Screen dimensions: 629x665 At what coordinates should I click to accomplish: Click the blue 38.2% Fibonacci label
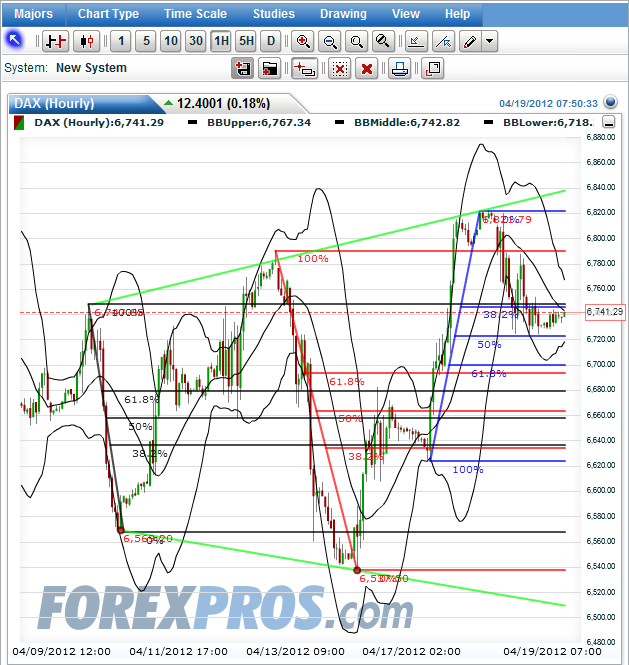coord(500,315)
